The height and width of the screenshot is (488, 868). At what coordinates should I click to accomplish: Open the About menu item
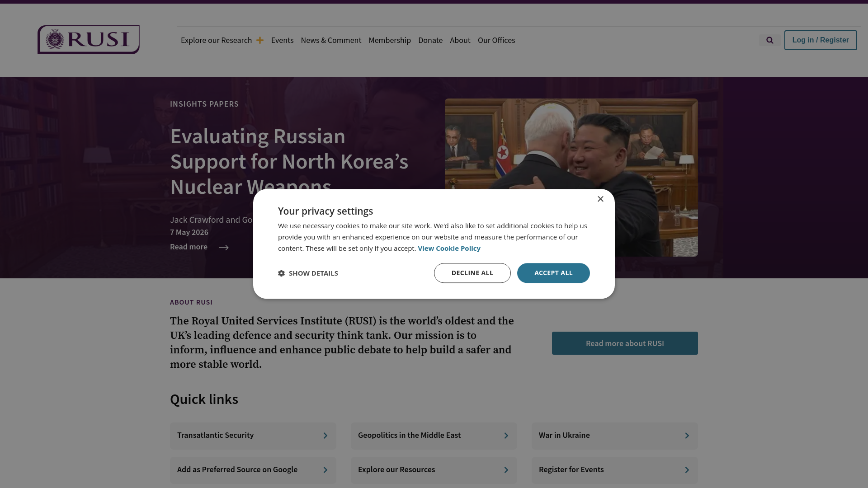click(460, 40)
